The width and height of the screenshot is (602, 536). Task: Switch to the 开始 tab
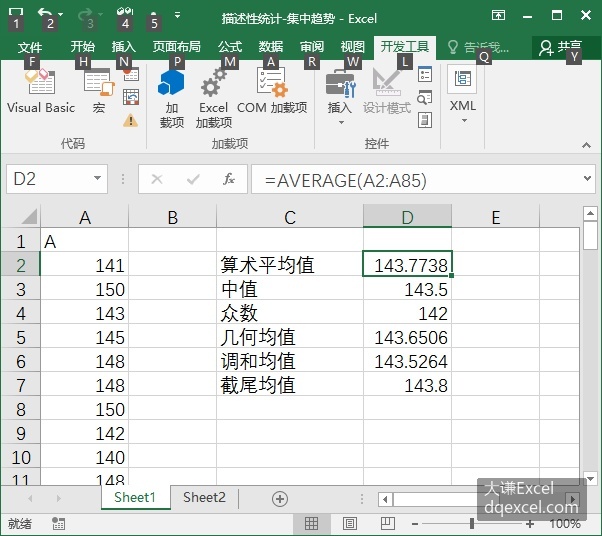click(83, 47)
